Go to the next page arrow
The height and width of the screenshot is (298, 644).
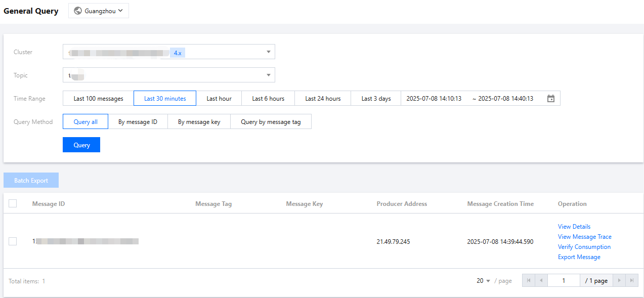[619, 281]
